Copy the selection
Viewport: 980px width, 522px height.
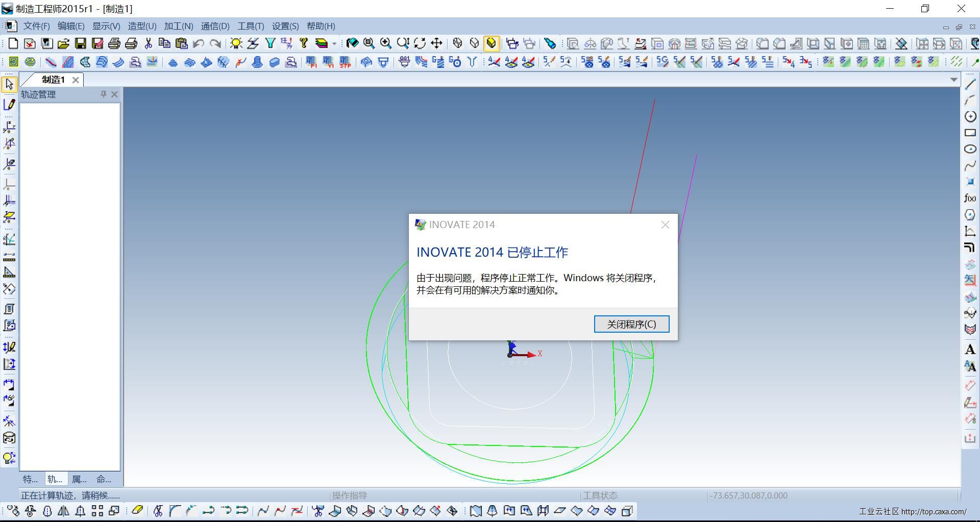tap(164, 43)
